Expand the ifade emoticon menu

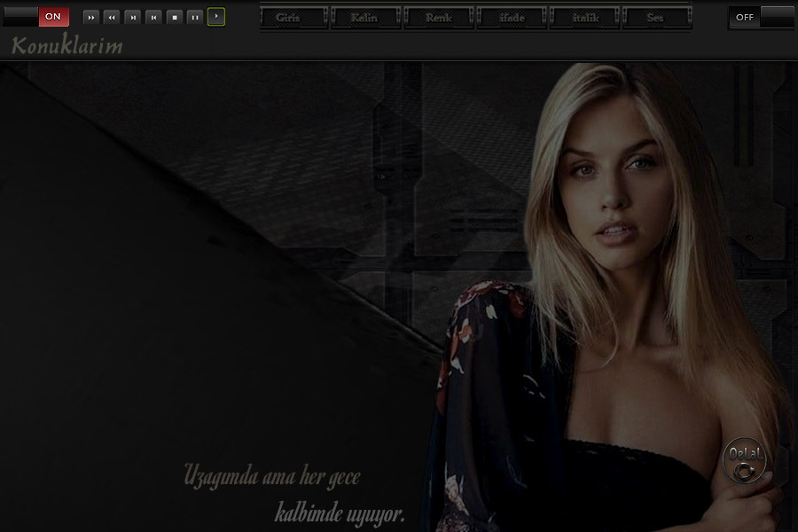pos(512,18)
